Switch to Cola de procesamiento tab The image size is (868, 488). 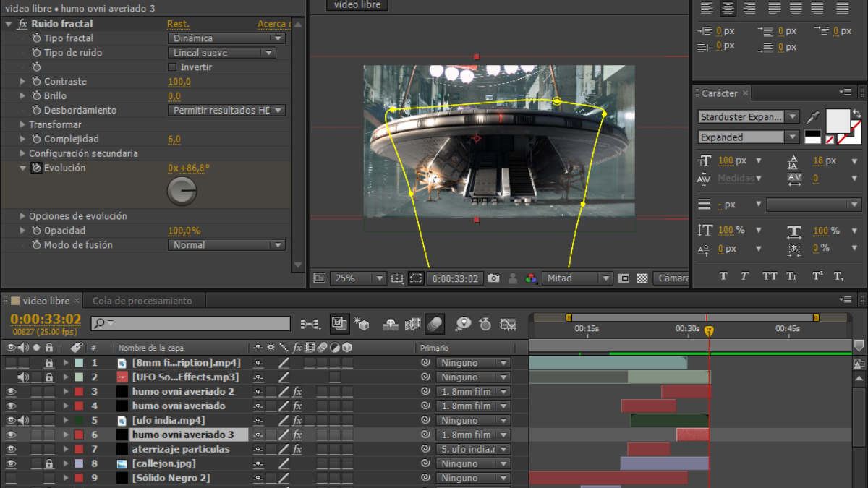click(x=142, y=301)
